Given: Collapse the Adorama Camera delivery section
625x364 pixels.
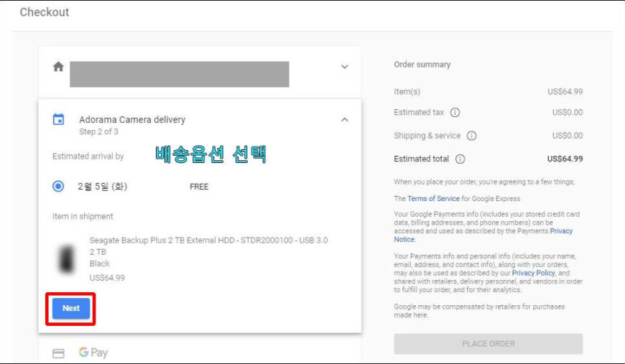Looking at the screenshot, I should pyautogui.click(x=345, y=119).
